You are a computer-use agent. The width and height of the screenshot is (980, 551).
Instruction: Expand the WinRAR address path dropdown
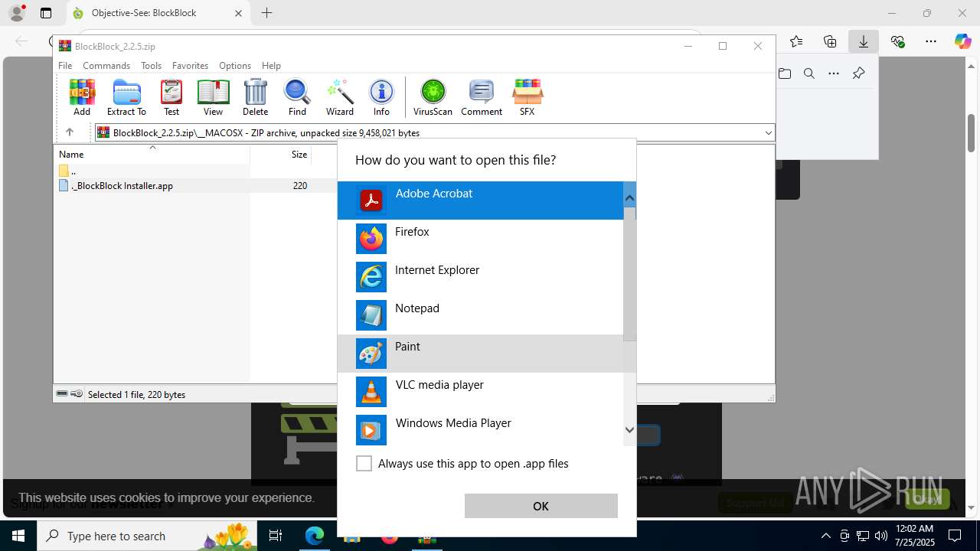(x=768, y=133)
